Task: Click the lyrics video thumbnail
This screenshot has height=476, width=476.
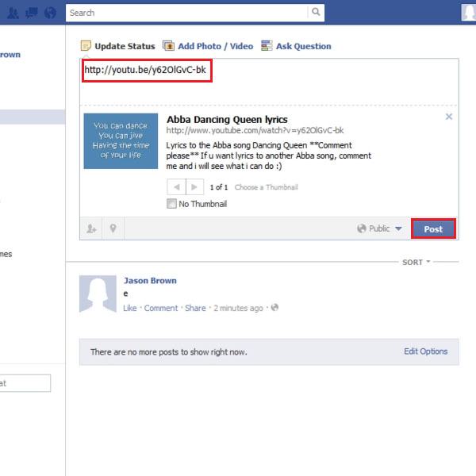Action: click(121, 141)
